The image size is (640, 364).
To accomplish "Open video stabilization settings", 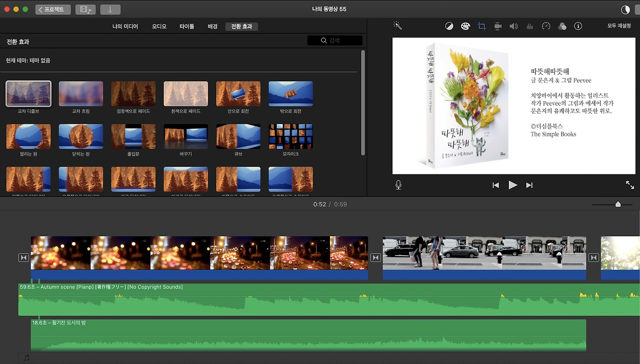I will coord(497,25).
